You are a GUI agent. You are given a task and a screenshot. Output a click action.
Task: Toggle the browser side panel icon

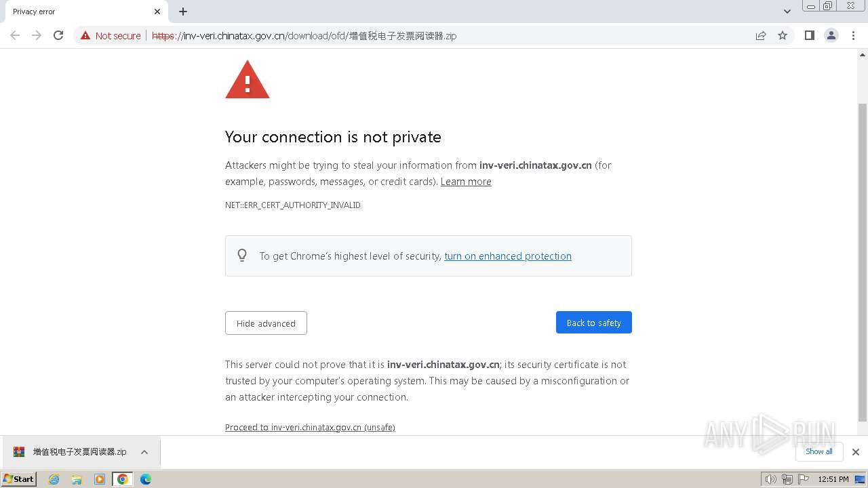pyautogui.click(x=809, y=35)
